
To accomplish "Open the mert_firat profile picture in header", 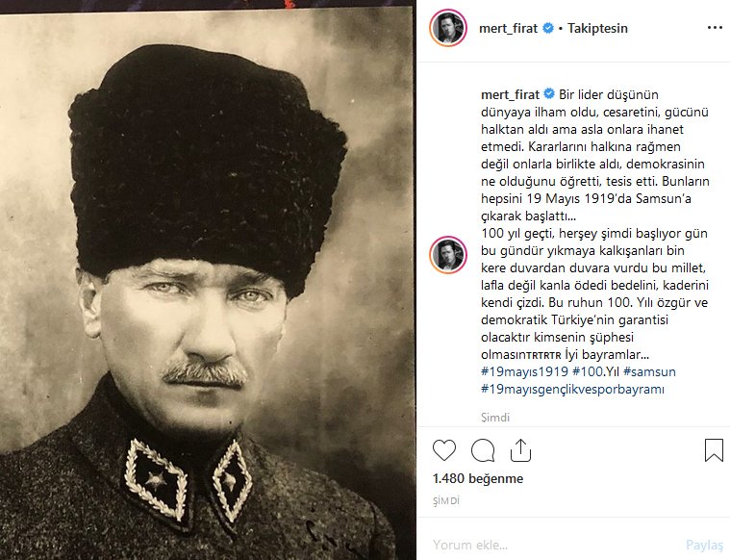I will [448, 28].
